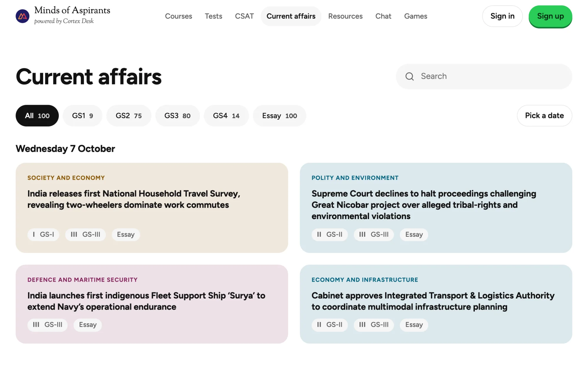
Task: Filter by GS2 75
Action: (x=129, y=116)
